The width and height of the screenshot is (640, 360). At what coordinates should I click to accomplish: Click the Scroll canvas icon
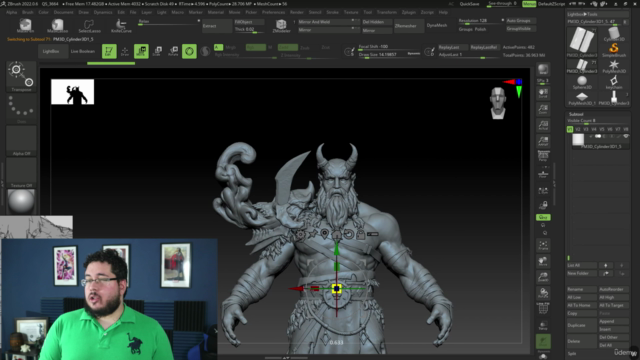pos(543,93)
